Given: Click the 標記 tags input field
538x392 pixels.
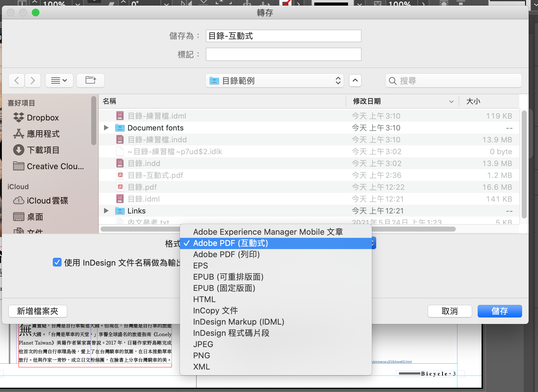Looking at the screenshot, I should click(283, 54).
